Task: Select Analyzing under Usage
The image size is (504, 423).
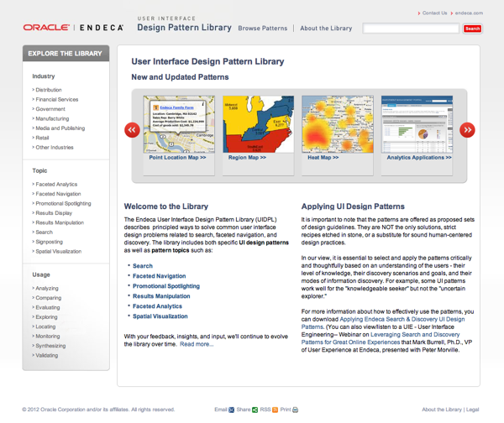Action: 47,289
